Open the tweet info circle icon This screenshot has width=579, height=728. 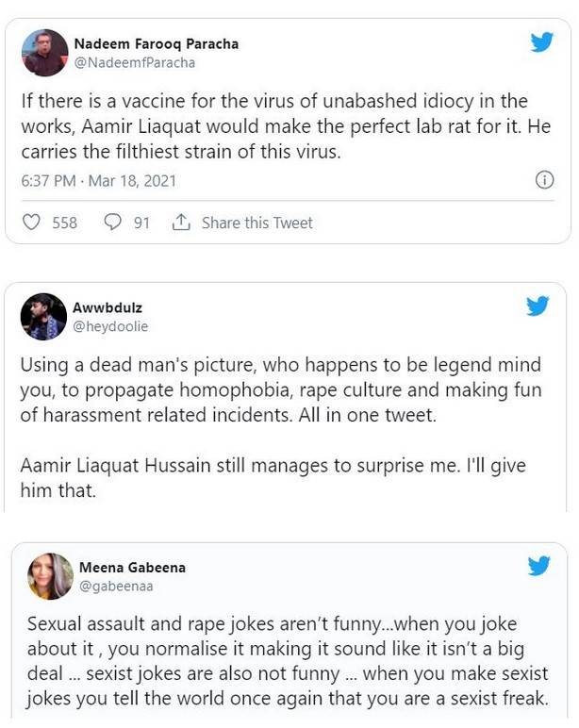(545, 180)
